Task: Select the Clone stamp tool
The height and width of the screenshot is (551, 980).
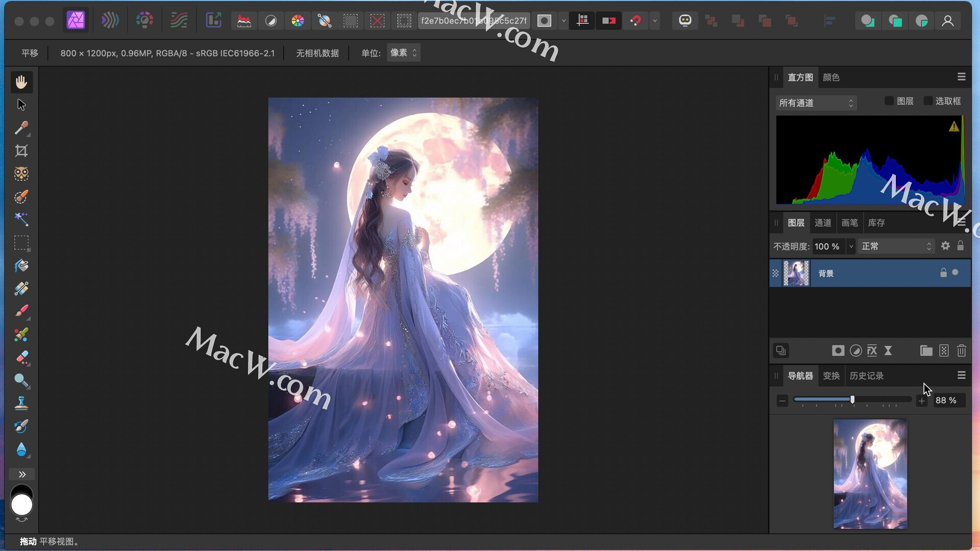Action: (x=21, y=403)
